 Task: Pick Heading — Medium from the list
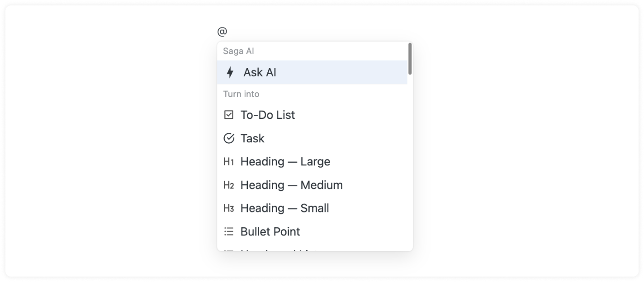(291, 185)
